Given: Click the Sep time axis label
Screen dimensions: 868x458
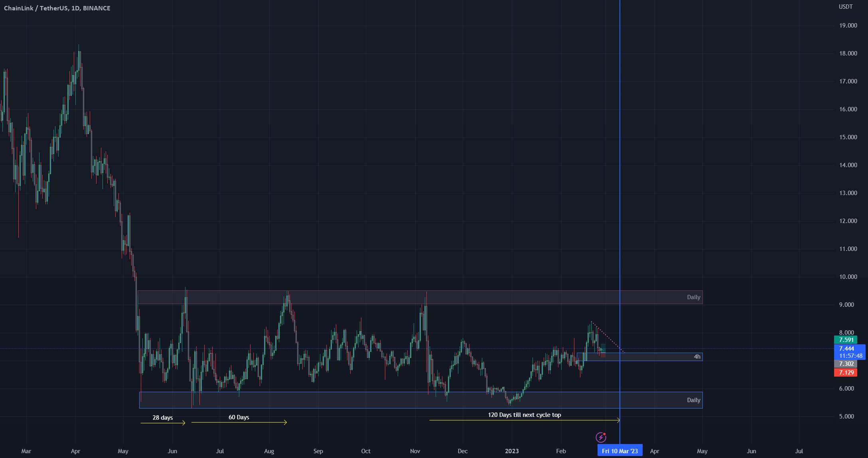Looking at the screenshot, I should click(x=318, y=451).
